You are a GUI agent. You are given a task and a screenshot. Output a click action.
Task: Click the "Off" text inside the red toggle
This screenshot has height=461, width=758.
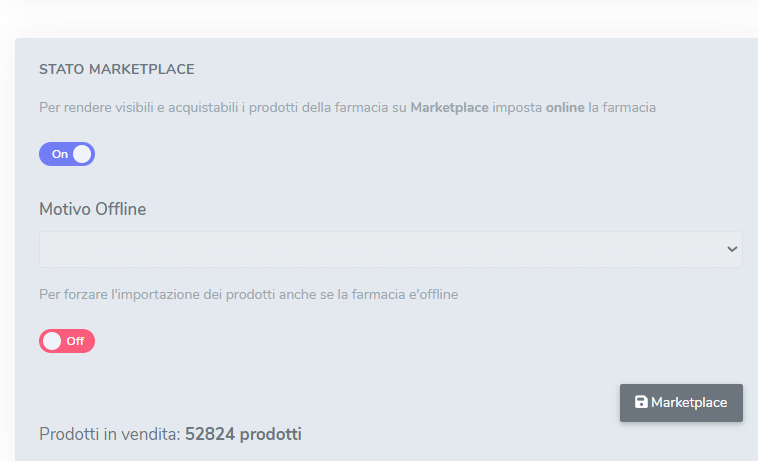click(x=75, y=341)
